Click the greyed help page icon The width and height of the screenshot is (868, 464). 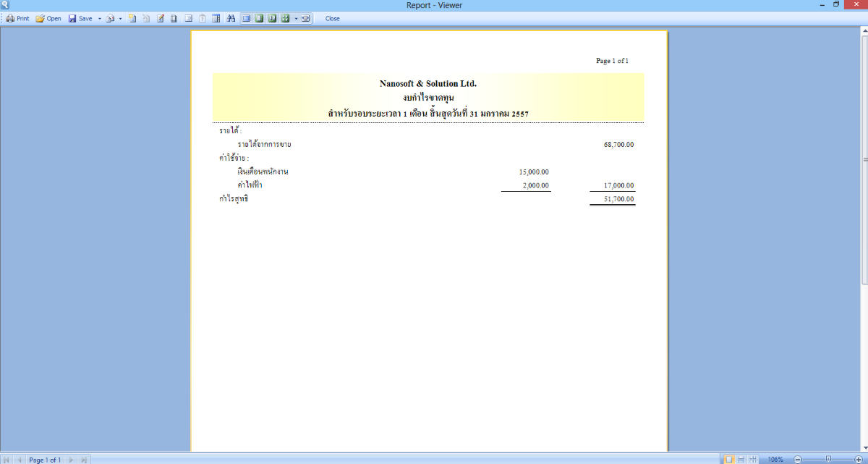pyautogui.click(x=203, y=18)
